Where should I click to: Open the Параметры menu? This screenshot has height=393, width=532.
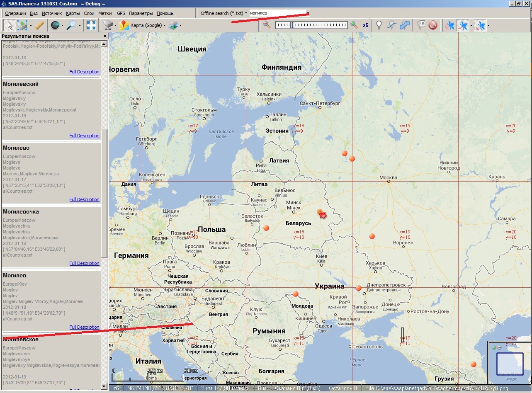141,13
